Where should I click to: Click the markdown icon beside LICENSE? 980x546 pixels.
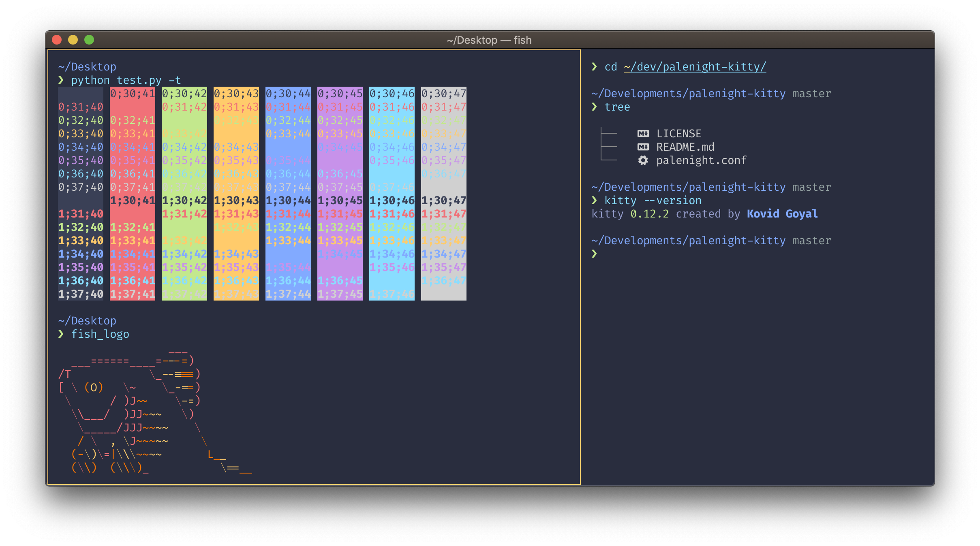point(643,134)
